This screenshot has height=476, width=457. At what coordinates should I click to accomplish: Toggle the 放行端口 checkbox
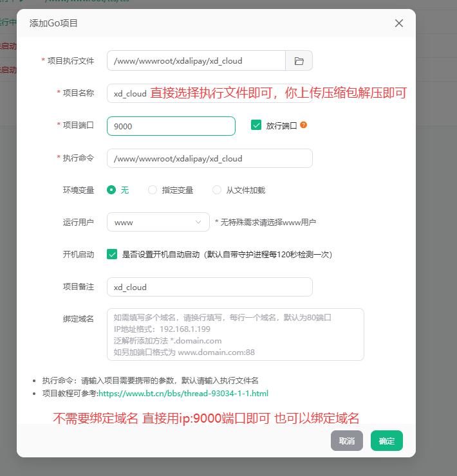click(256, 126)
